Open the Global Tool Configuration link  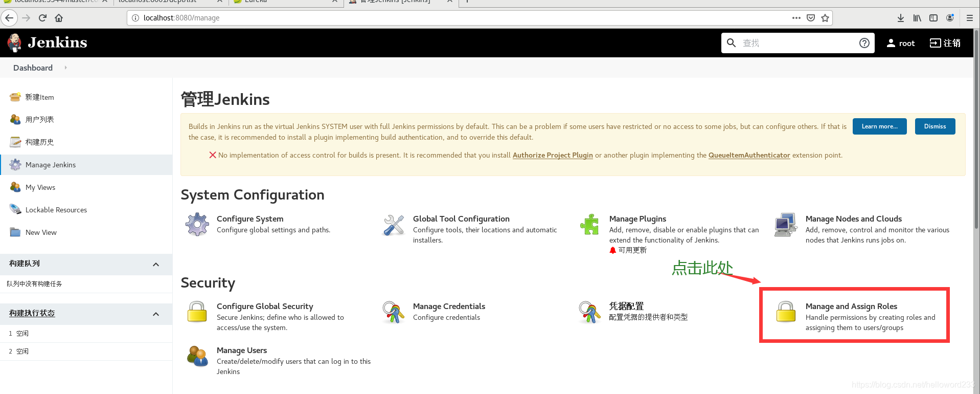tap(461, 218)
